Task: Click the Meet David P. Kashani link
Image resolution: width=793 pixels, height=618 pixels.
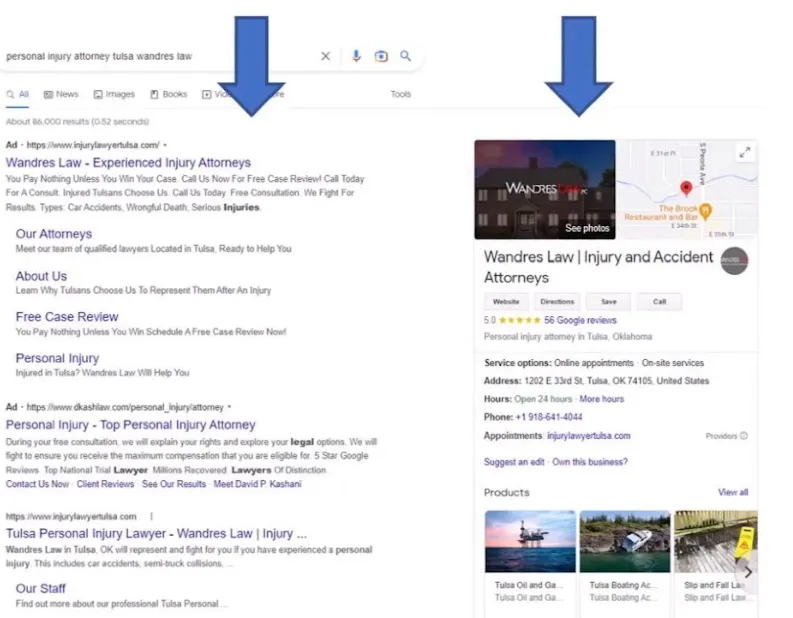Action: point(257,484)
